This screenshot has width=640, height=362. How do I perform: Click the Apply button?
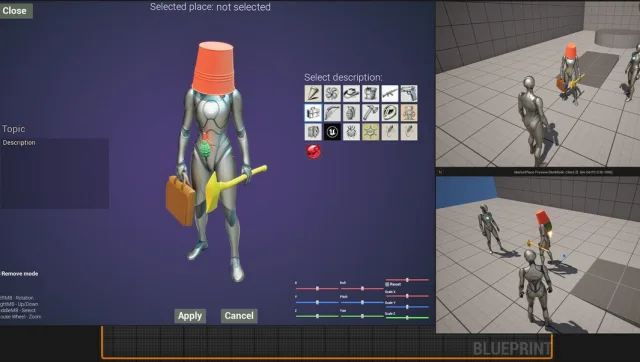pyautogui.click(x=190, y=316)
